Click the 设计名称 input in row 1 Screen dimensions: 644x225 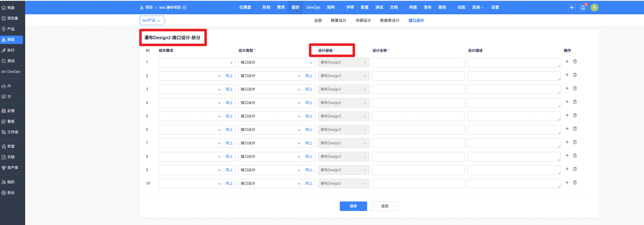click(418, 62)
